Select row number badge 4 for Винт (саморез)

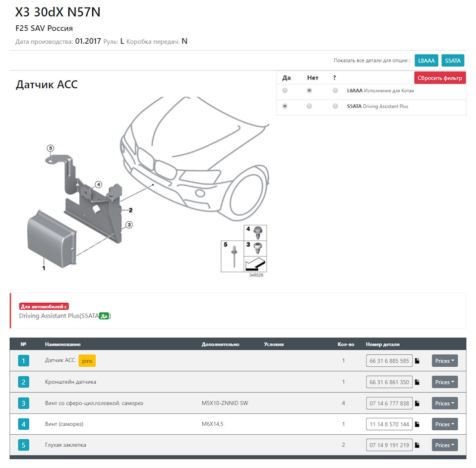coord(23,424)
